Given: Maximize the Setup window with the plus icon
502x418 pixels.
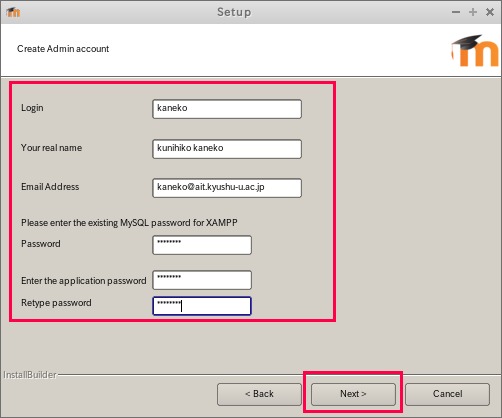Looking at the screenshot, I should pyautogui.click(x=473, y=12).
